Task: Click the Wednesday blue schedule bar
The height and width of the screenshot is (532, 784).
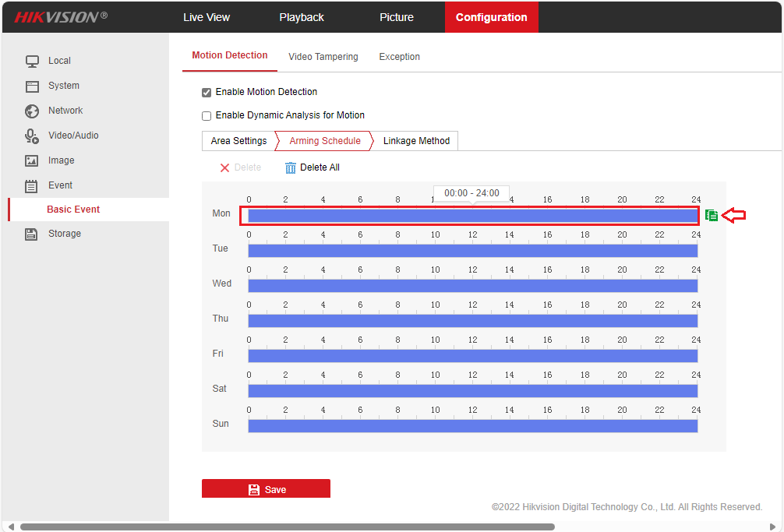Action: point(472,286)
